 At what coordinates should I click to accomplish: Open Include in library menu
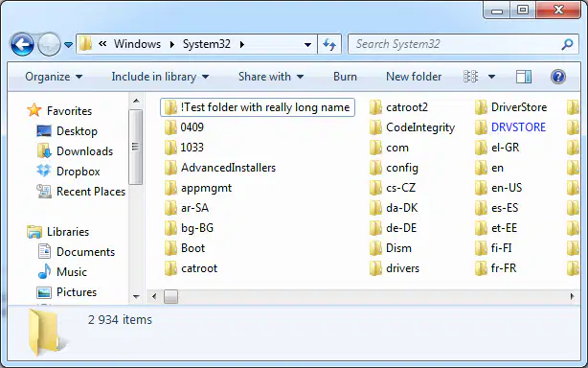pos(160,77)
